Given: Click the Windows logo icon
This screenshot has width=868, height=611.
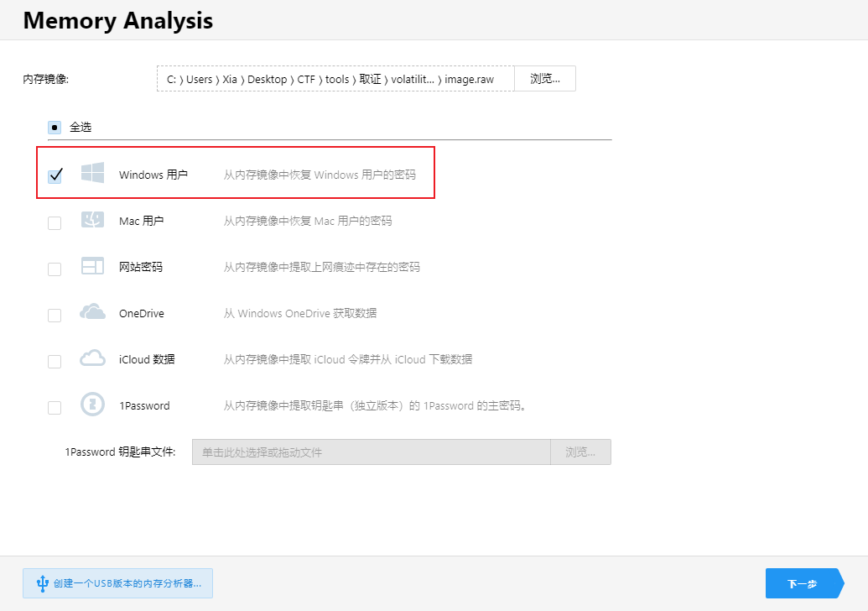Looking at the screenshot, I should click(x=92, y=174).
